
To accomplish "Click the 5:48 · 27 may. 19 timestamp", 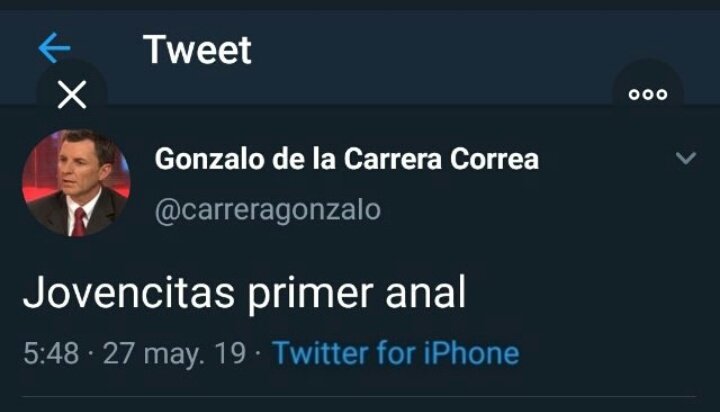I will (x=135, y=354).
